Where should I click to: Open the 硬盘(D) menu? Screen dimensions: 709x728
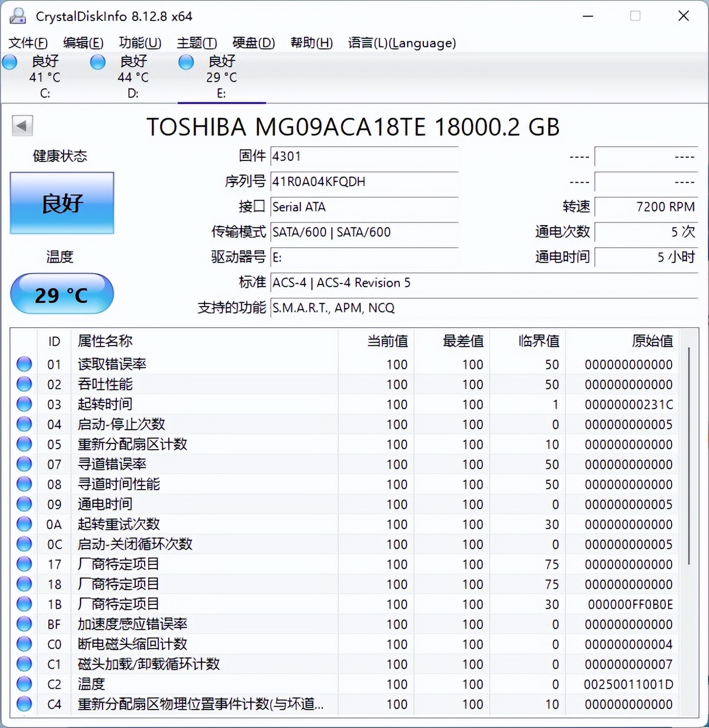[x=254, y=43]
